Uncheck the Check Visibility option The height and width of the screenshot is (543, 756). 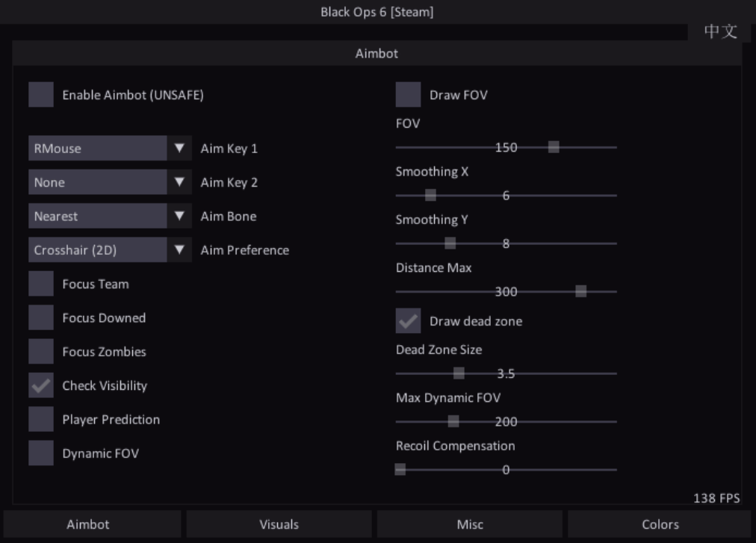tap(41, 385)
